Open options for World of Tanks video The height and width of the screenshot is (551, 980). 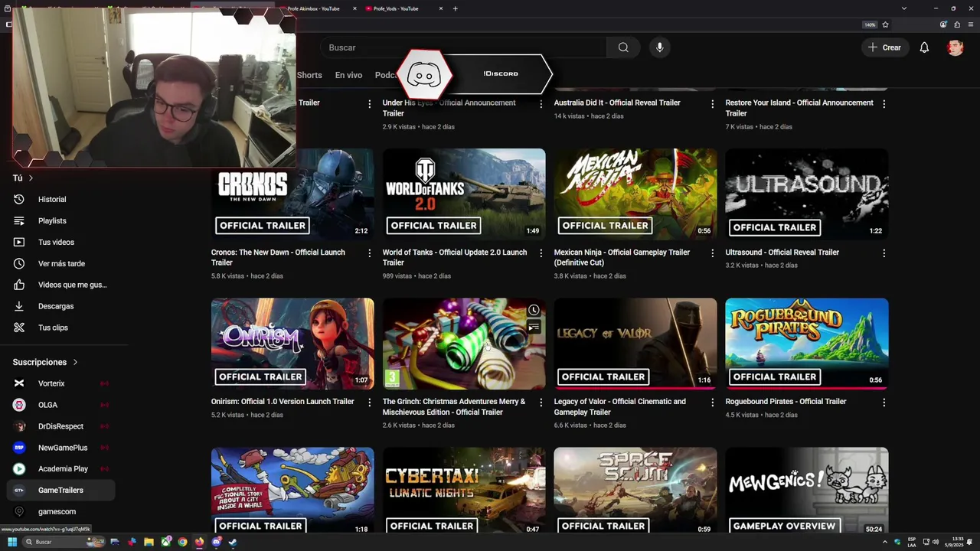(x=541, y=253)
